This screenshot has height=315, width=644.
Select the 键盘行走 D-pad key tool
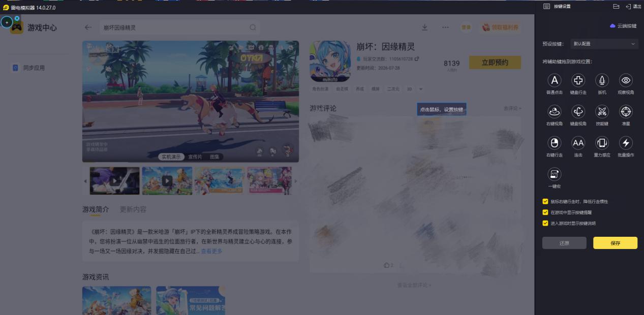click(x=578, y=80)
